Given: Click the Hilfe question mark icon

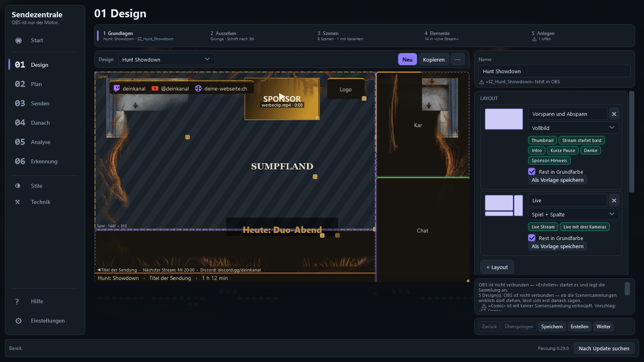Looking at the screenshot, I should [17, 301].
